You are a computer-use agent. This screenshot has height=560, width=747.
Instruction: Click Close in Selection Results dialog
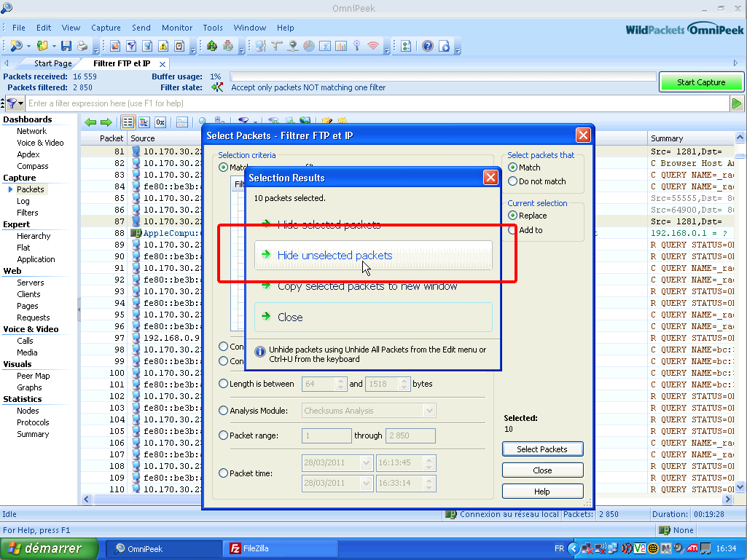point(373,318)
